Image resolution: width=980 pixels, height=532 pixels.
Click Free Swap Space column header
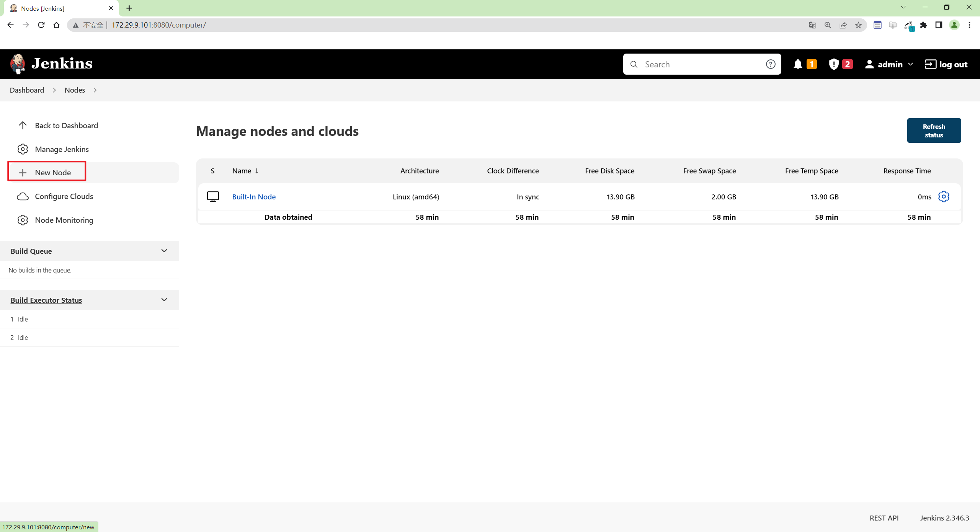(x=709, y=171)
